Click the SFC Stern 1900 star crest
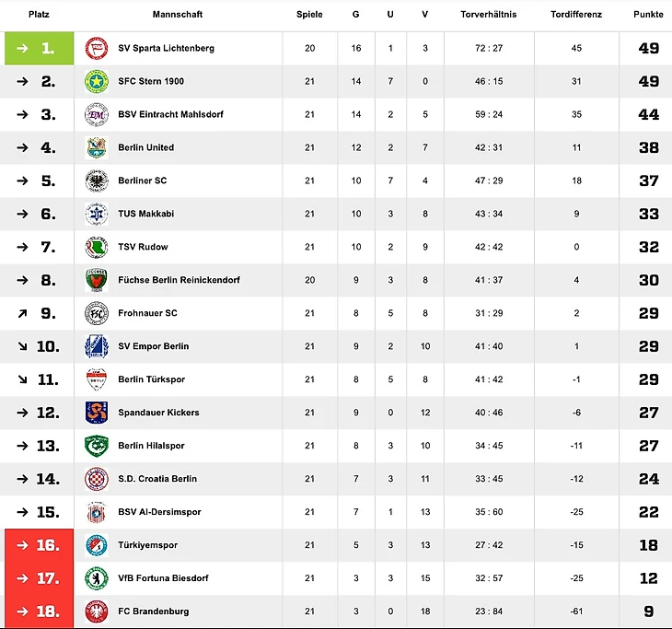The image size is (672, 629). (x=97, y=81)
